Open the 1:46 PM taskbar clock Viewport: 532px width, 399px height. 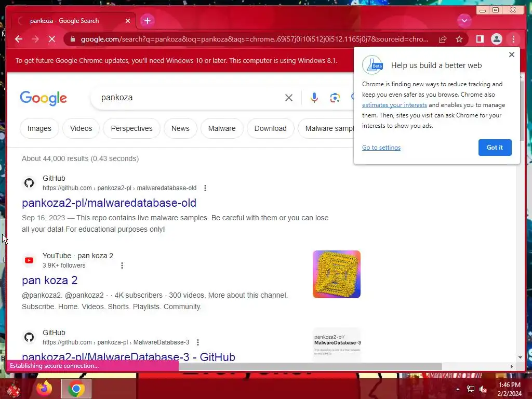(x=509, y=389)
